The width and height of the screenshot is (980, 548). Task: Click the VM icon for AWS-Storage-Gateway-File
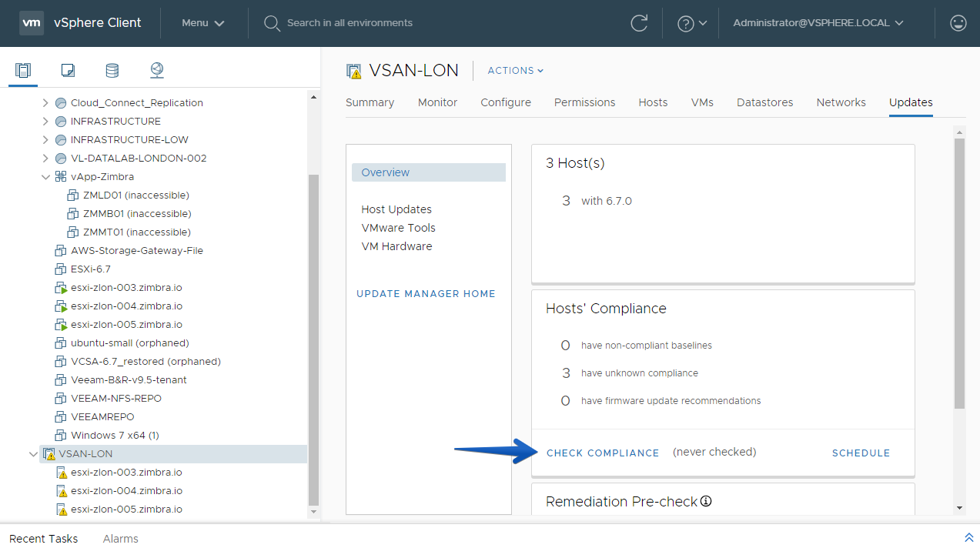62,251
